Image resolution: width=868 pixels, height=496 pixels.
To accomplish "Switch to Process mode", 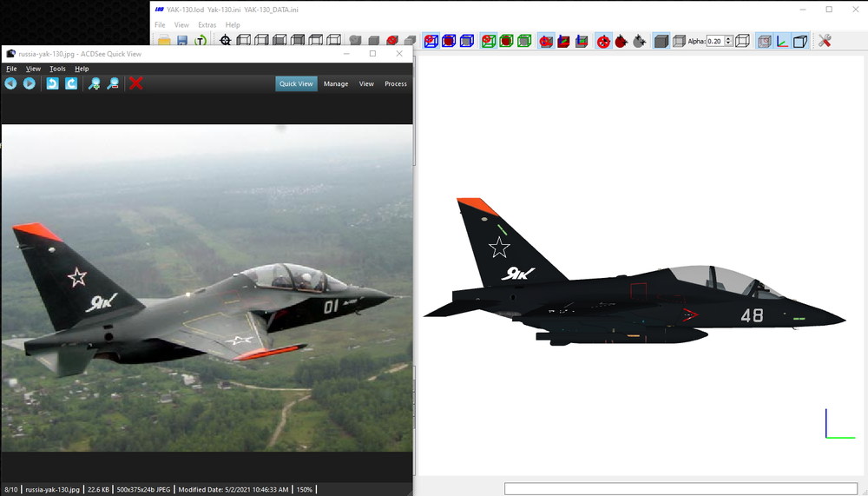I will click(x=396, y=83).
